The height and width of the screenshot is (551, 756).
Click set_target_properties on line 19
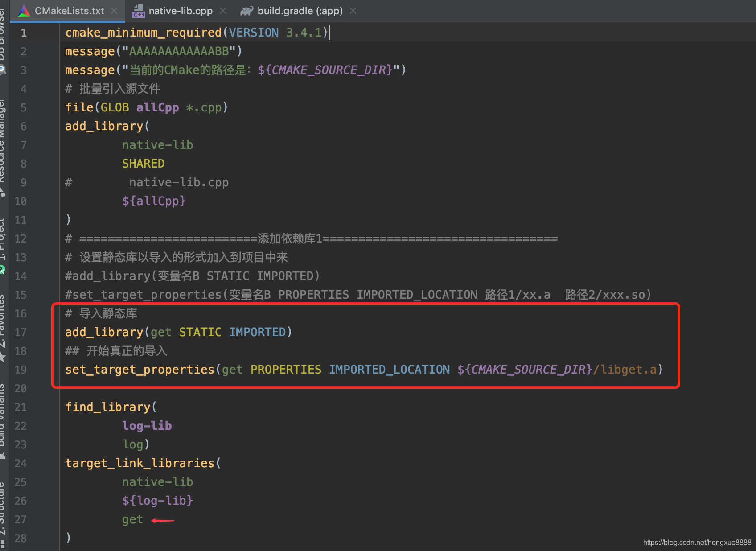pos(140,370)
